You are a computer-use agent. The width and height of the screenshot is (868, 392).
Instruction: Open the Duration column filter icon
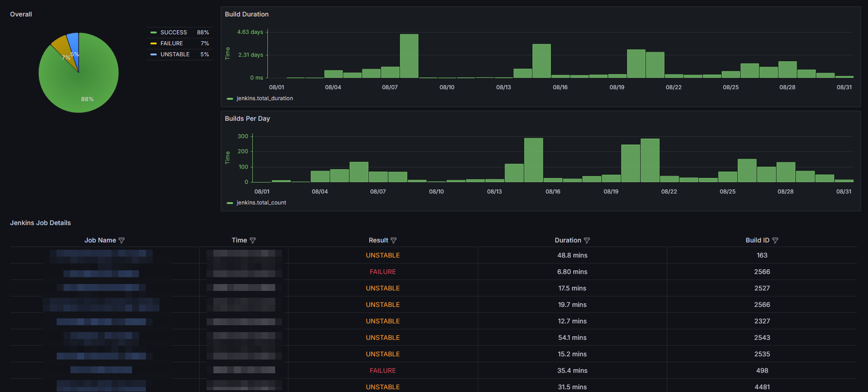(587, 241)
